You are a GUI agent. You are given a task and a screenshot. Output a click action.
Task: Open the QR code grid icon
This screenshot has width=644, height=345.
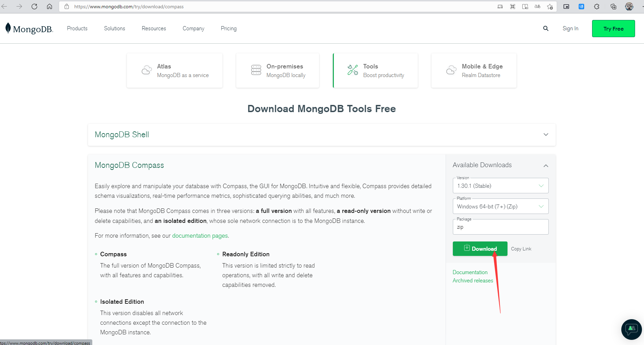pos(513,7)
